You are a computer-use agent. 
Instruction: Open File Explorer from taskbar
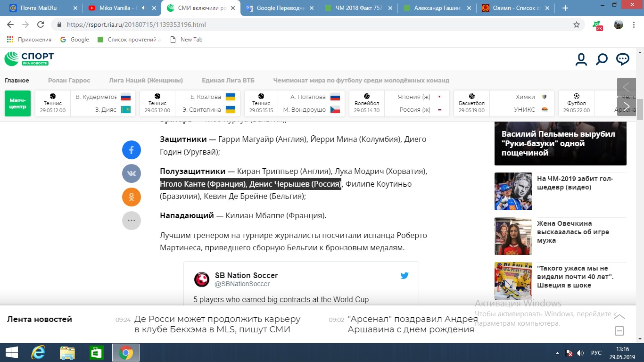67,353
